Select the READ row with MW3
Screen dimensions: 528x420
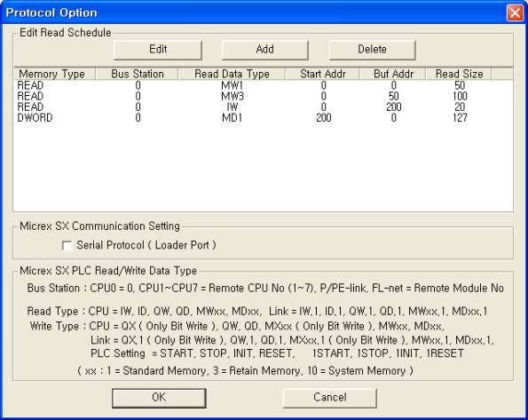(x=264, y=97)
